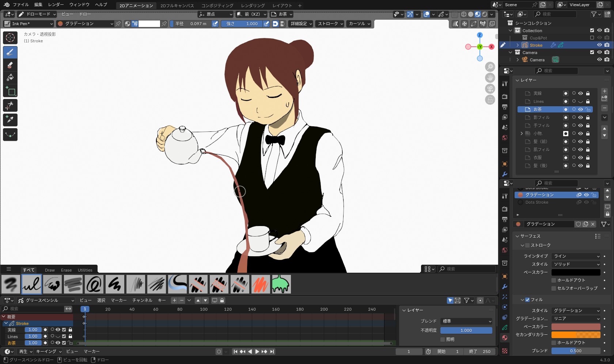
Task: Select the Interpolate tool at toolbar bottom
Action: point(10,134)
